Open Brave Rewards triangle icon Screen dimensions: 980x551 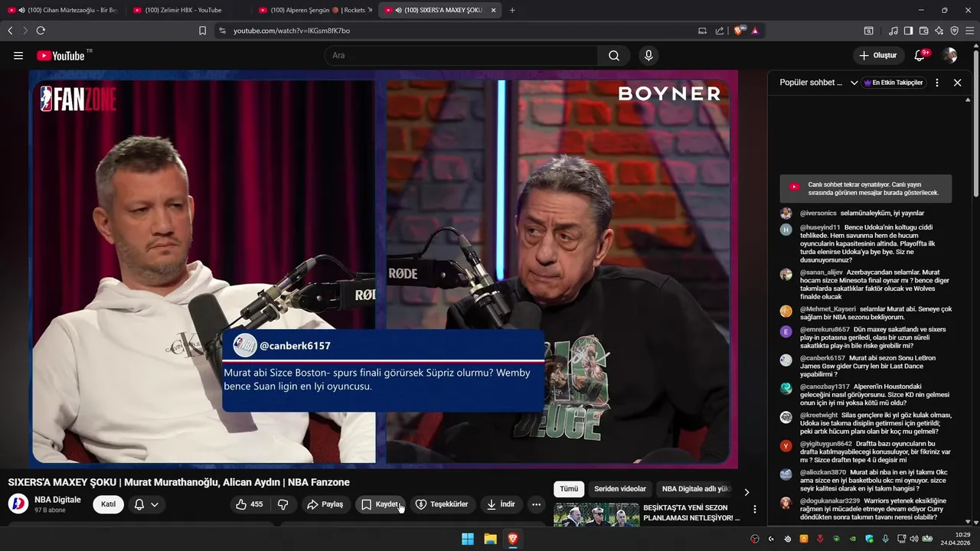pyautogui.click(x=755, y=31)
